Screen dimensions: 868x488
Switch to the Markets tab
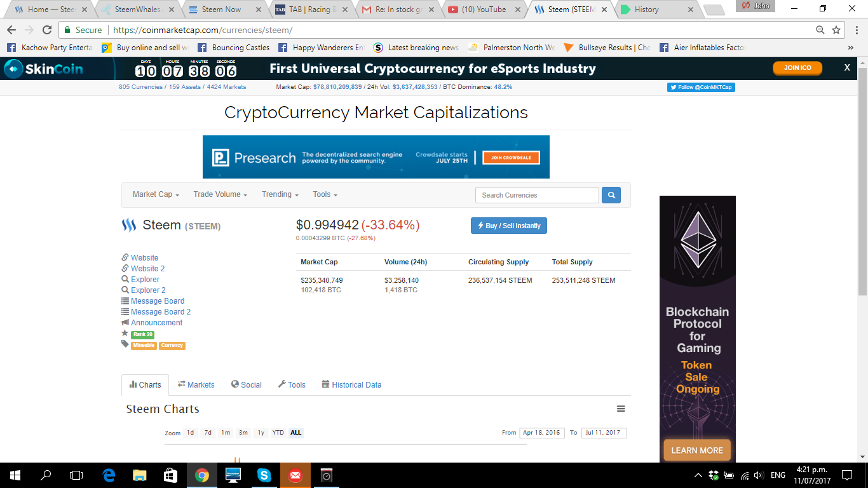tap(196, 384)
